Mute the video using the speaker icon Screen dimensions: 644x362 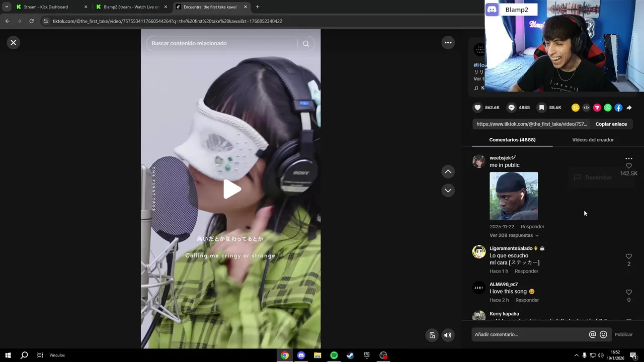(448, 335)
